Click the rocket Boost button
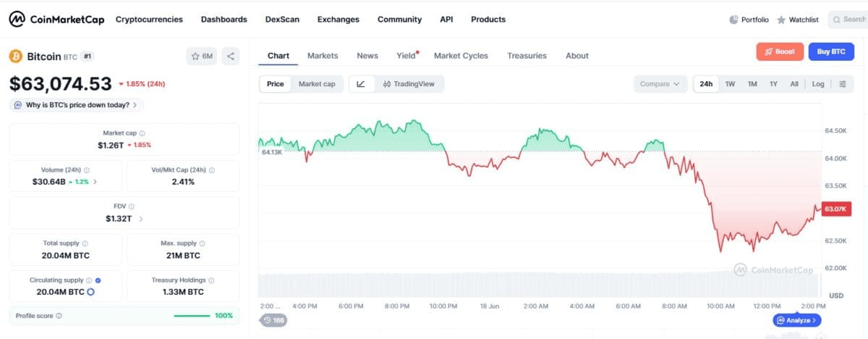Screen dimensions: 868x339 (x=780, y=51)
